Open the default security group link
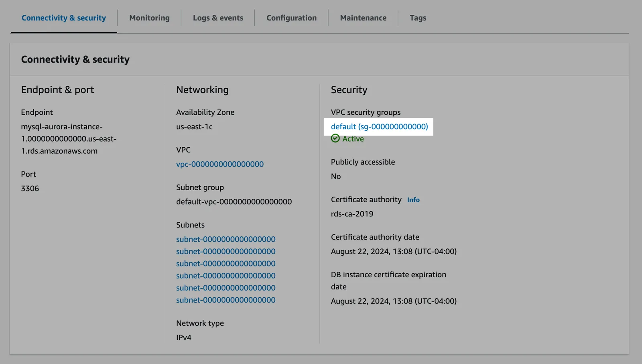 (379, 126)
